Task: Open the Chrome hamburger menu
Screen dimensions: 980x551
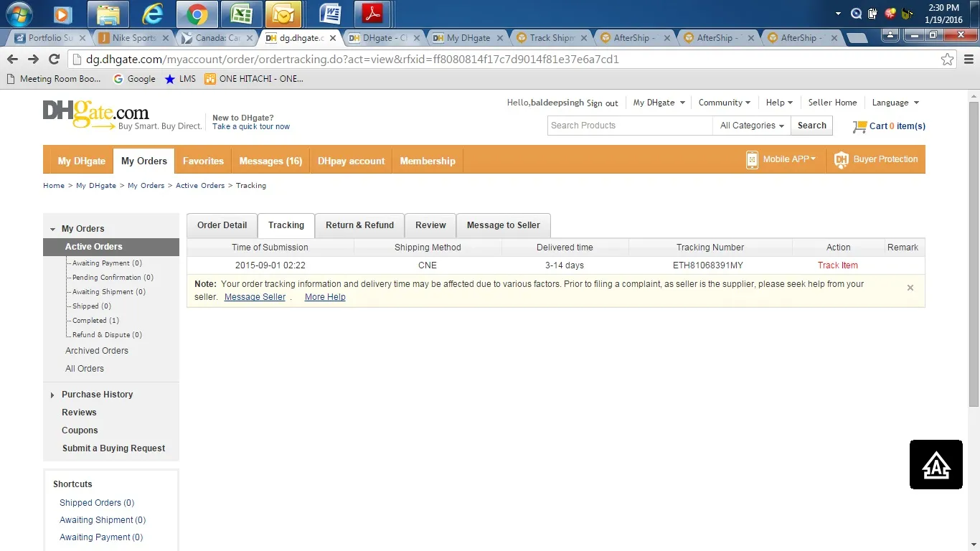Action: coord(967,60)
